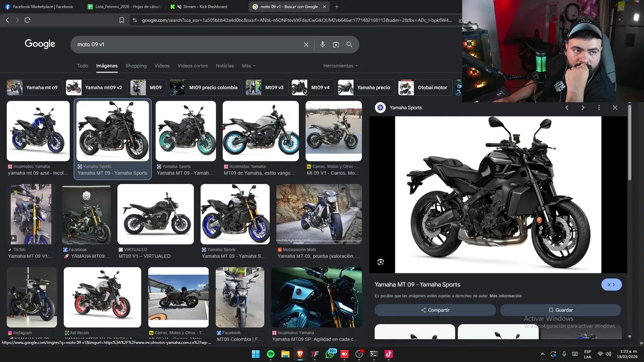644x362 pixels.
Task: Open the 'MT09 de Yamaha, estilo vangu...' thumbnail
Action: click(261, 131)
